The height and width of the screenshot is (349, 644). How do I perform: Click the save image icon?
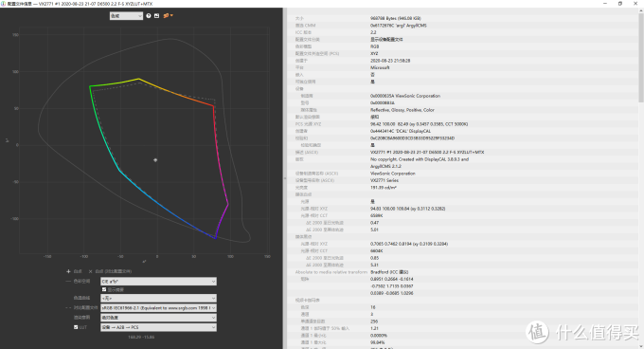point(156,15)
